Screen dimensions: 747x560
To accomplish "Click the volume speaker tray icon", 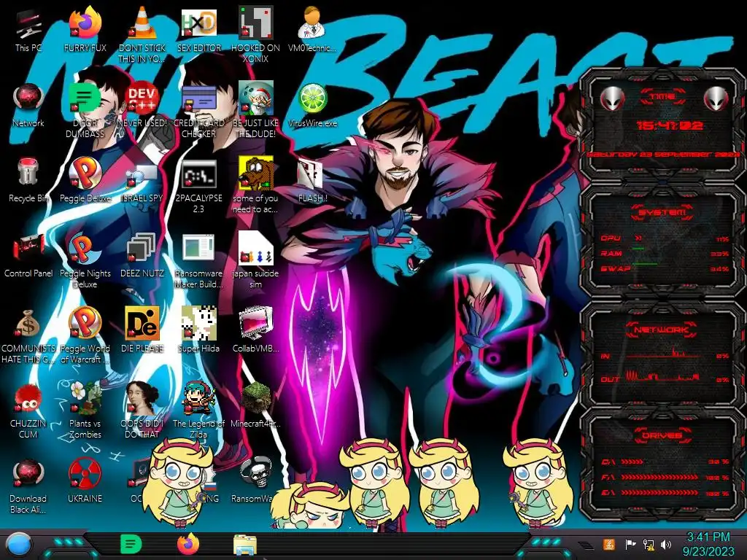I will click(666, 544).
